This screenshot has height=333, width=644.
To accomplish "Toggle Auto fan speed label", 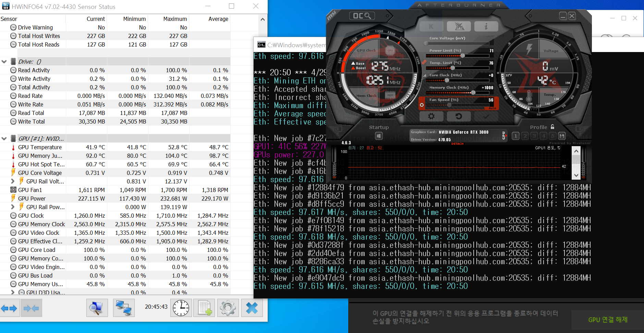I will coord(493,108).
